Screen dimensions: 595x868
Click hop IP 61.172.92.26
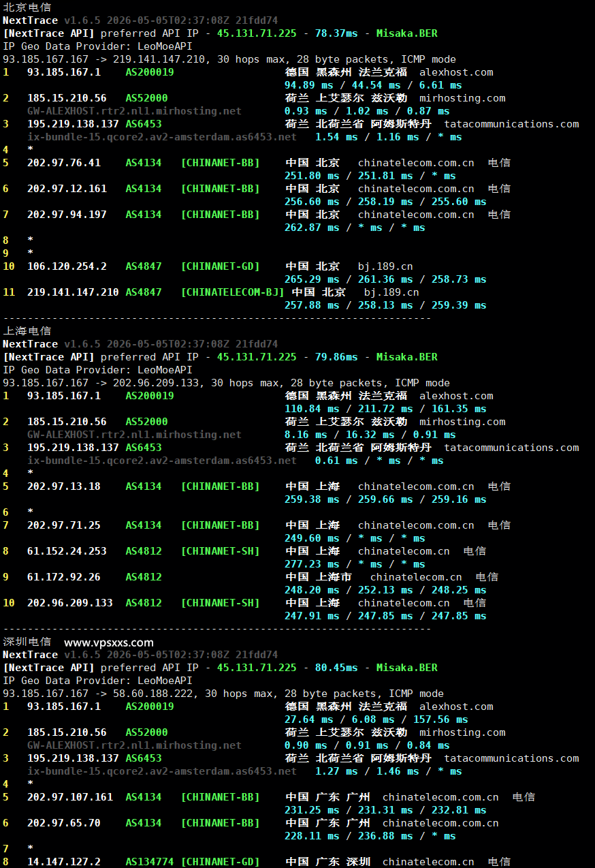point(64,577)
